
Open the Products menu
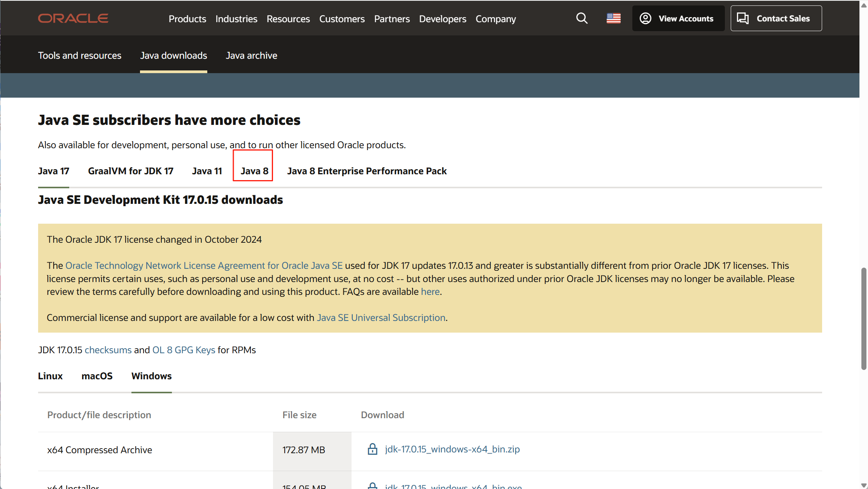point(187,19)
